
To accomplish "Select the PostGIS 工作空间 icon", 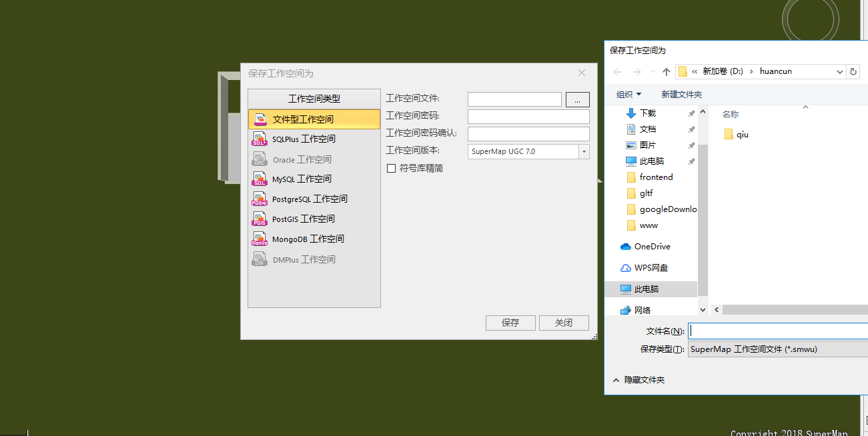I will point(260,219).
